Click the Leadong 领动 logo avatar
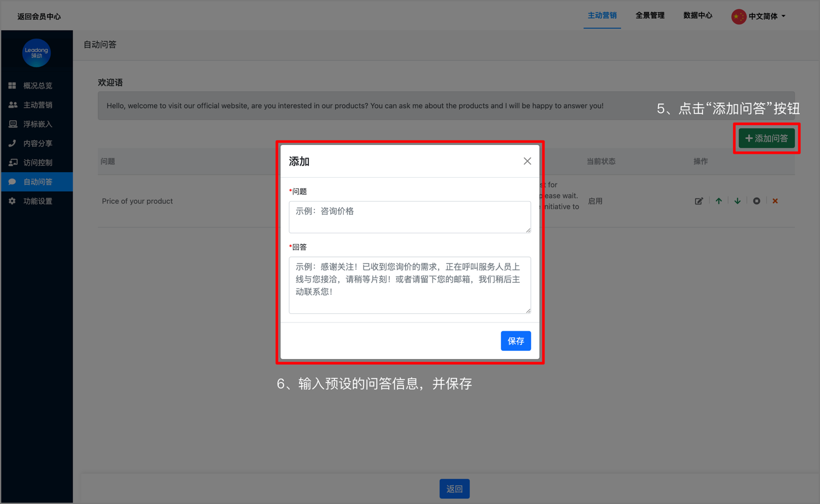 37,52
